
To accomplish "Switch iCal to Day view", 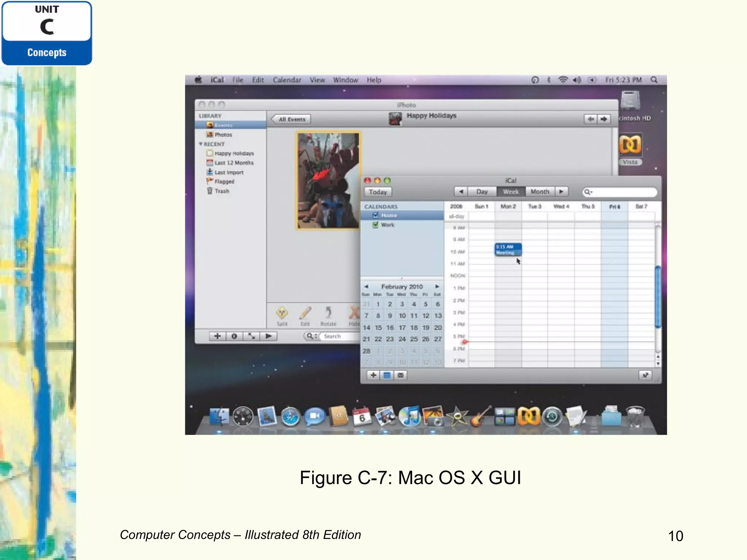I will [482, 191].
